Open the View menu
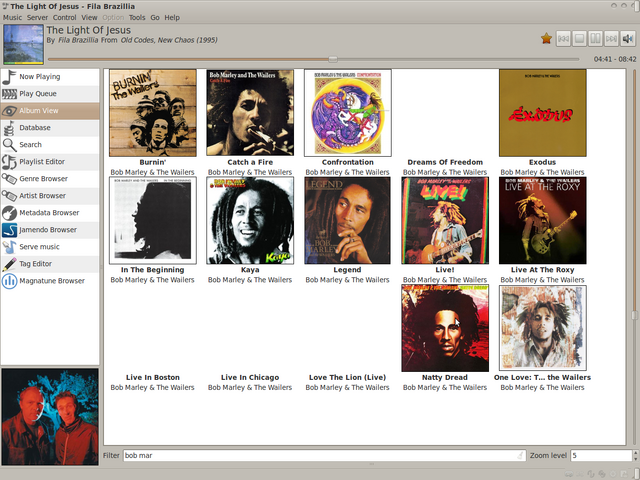The width and height of the screenshot is (640, 480). coord(89,18)
